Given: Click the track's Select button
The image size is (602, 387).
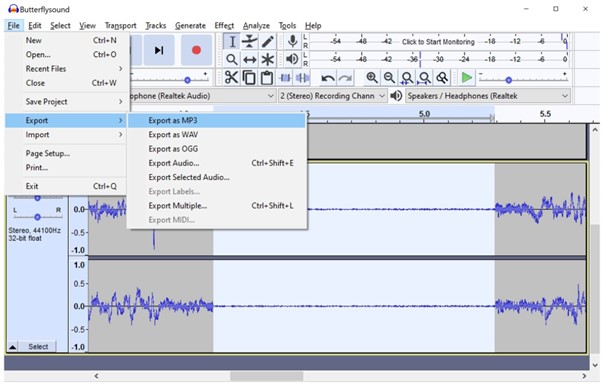Looking at the screenshot, I should click(x=38, y=347).
